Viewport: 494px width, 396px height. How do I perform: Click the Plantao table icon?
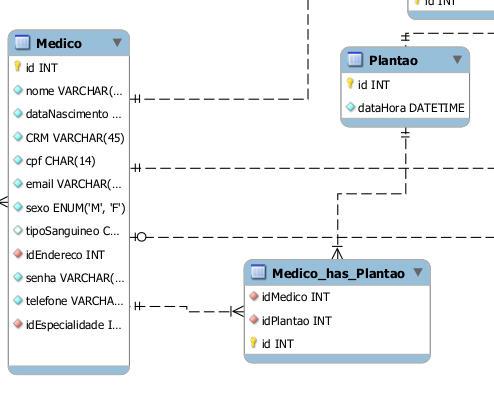coord(355,60)
